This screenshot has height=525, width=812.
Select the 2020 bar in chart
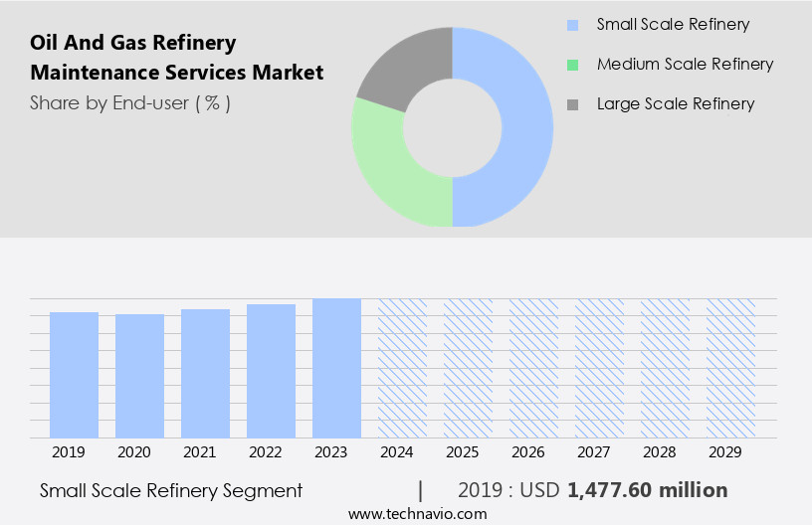click(x=139, y=376)
